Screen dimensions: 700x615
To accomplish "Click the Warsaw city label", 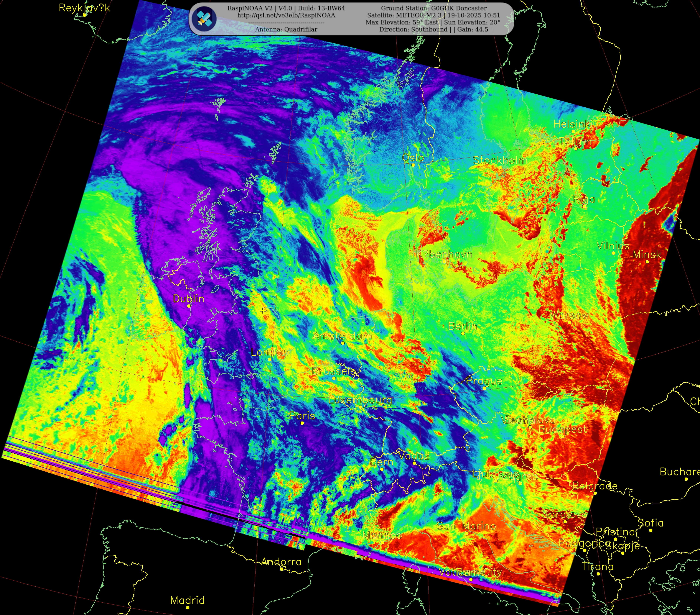I will 569,315.
